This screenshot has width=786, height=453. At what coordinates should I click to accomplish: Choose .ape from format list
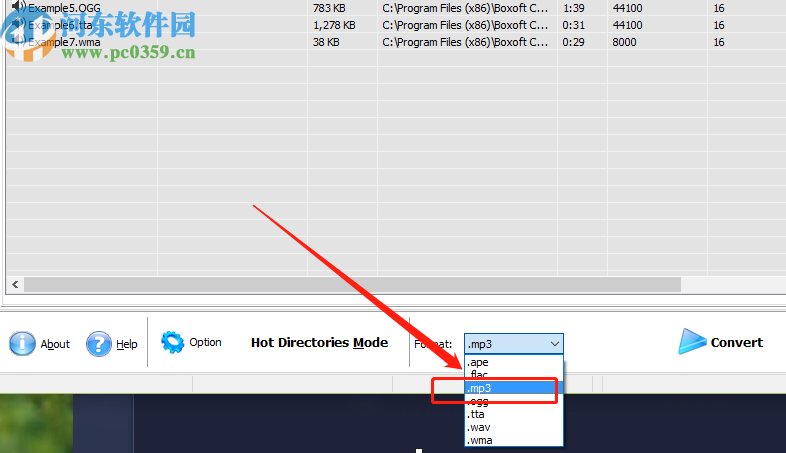point(514,362)
